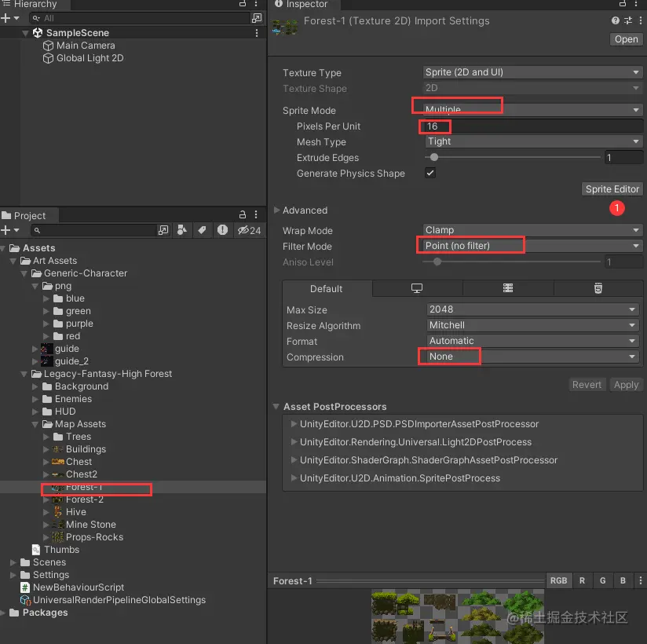Click the Open button in Inspector
The image size is (647, 644).
[626, 39]
